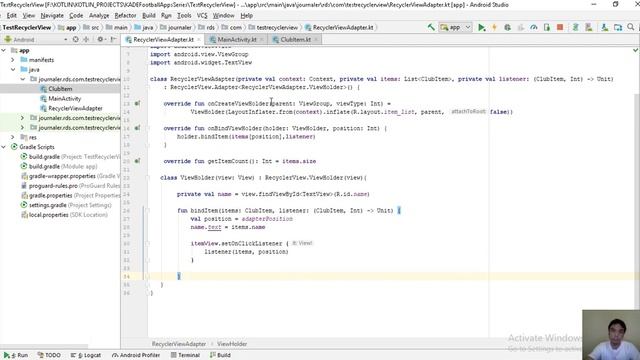Stop the running app with red square
This screenshot has height=360, width=640.
pos(560,27)
